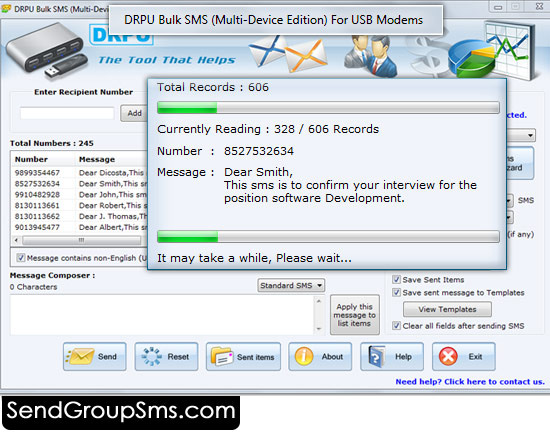This screenshot has width=550, height=435.
Task: Click the pie chart graphic in the header
Action: (472, 59)
